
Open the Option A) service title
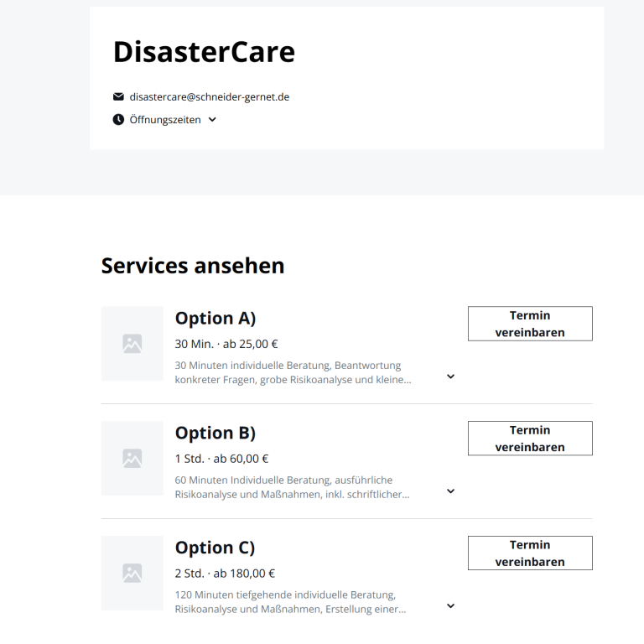click(x=216, y=319)
